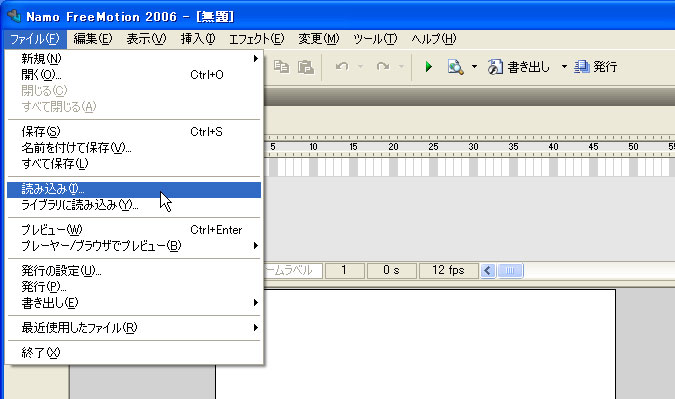
Task: Click Namo FreeMotion app icon in title bar
Action: point(14,16)
